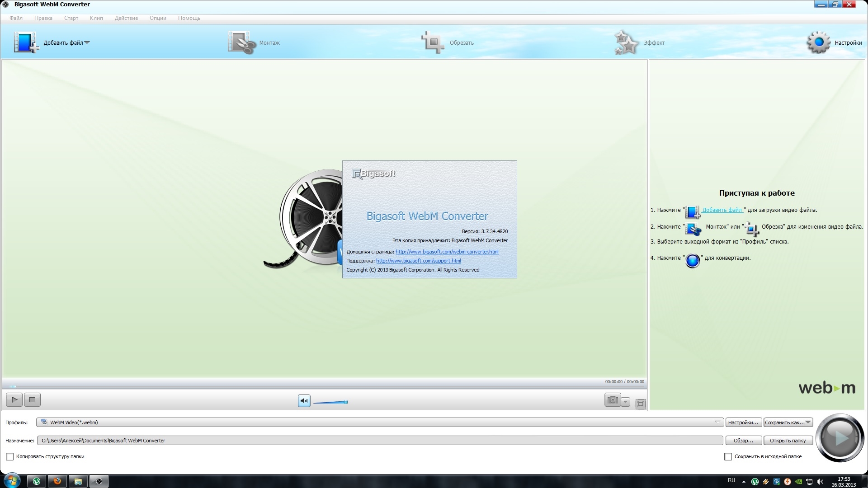Mute audio with the speaker icon
Screen dimensions: 868x488
(304, 401)
